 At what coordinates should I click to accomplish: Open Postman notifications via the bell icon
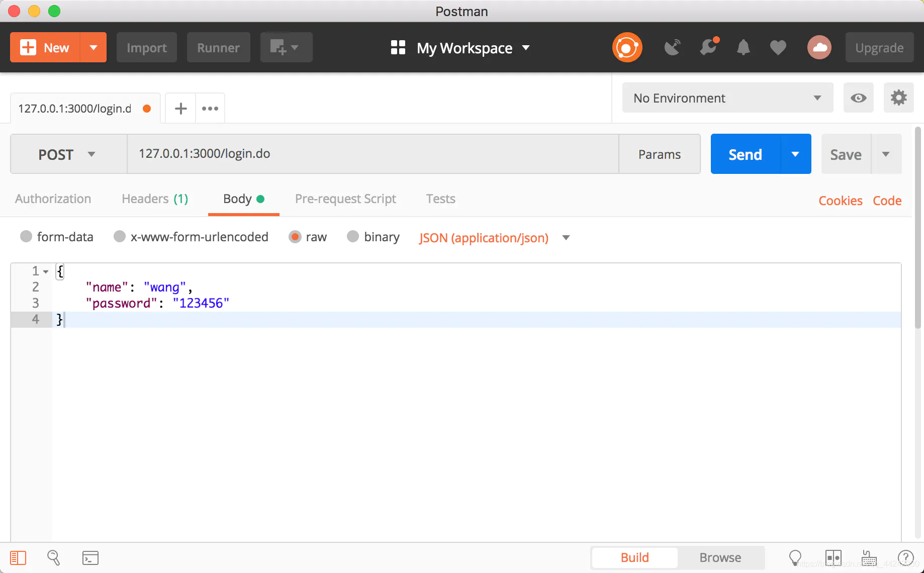(744, 47)
